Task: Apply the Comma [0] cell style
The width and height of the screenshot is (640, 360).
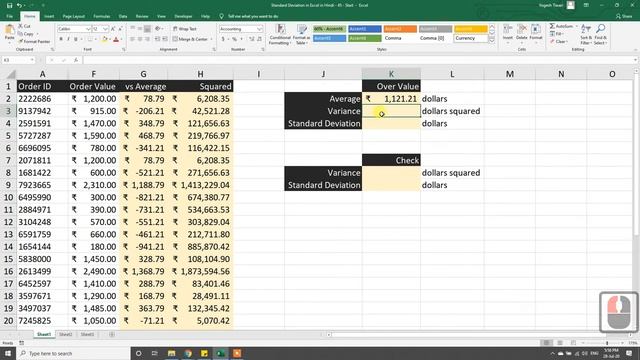Action: (x=435, y=38)
